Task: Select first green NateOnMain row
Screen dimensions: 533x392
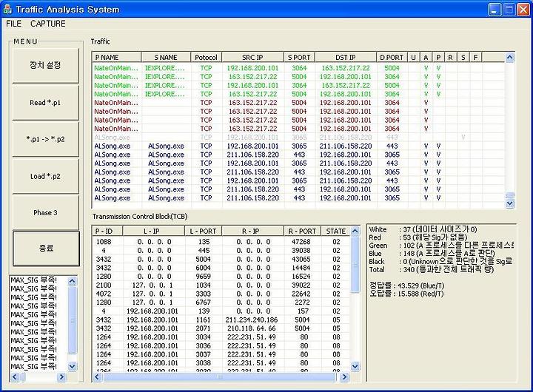Action: pos(298,68)
